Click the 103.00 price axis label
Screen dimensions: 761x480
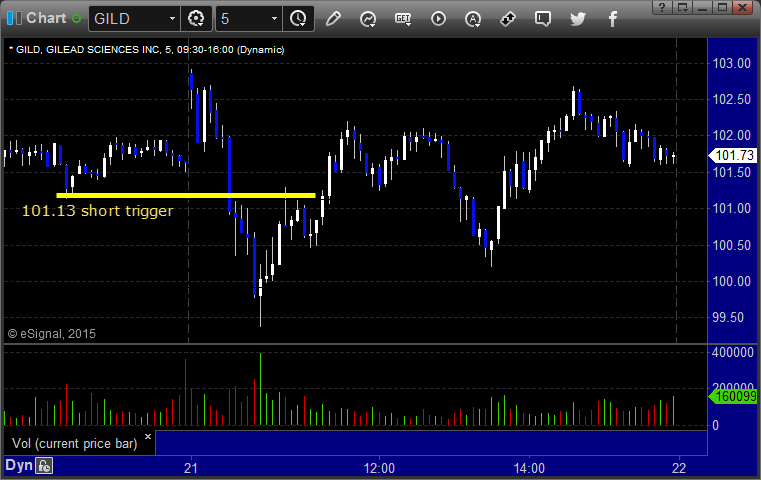[x=731, y=63]
